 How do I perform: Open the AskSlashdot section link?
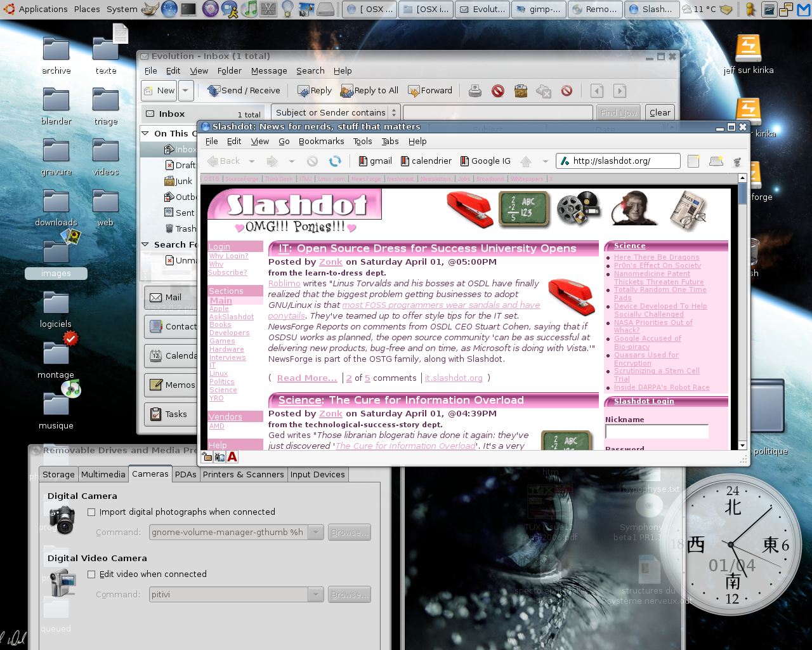[x=232, y=317]
